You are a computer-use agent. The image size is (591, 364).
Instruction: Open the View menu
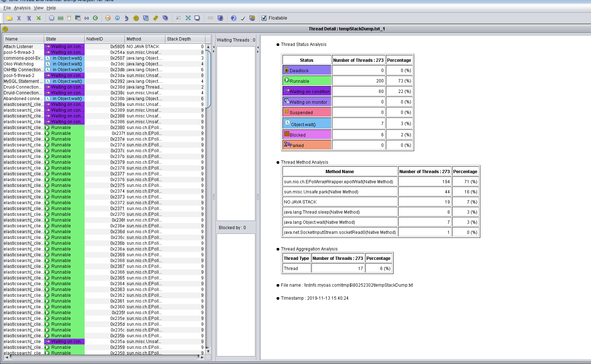point(38,8)
